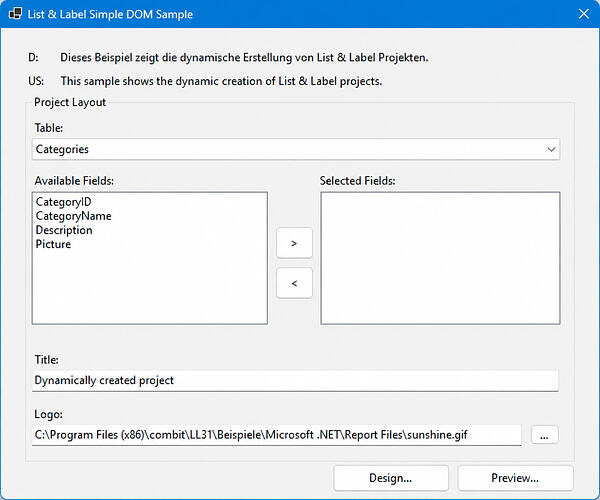600x500 pixels.
Task: Remove selected field with < button
Action: [x=294, y=283]
